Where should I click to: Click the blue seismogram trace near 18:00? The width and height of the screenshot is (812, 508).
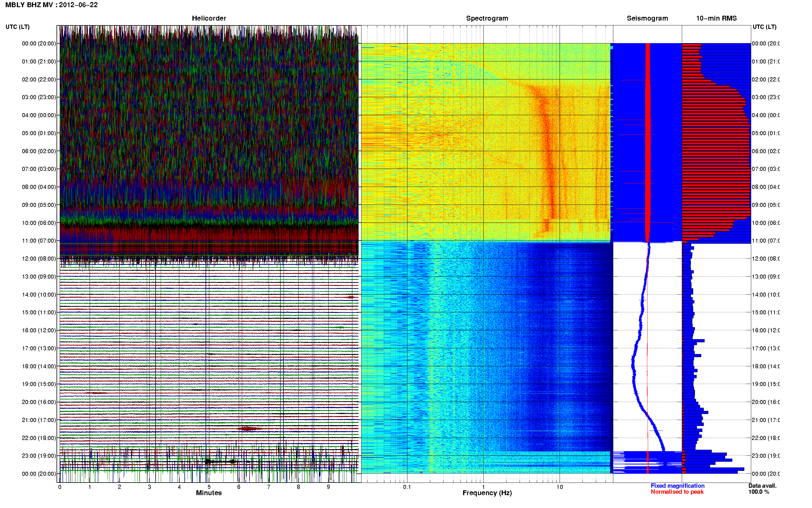[x=633, y=366]
